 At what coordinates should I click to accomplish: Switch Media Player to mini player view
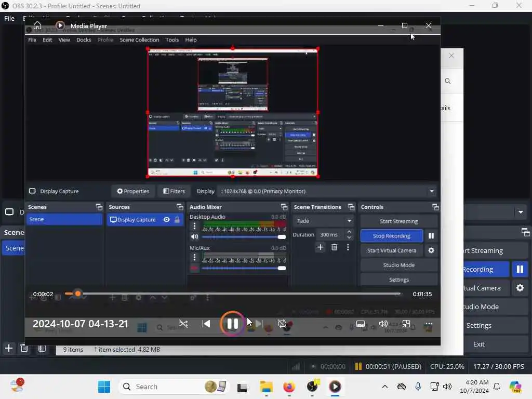point(406,324)
